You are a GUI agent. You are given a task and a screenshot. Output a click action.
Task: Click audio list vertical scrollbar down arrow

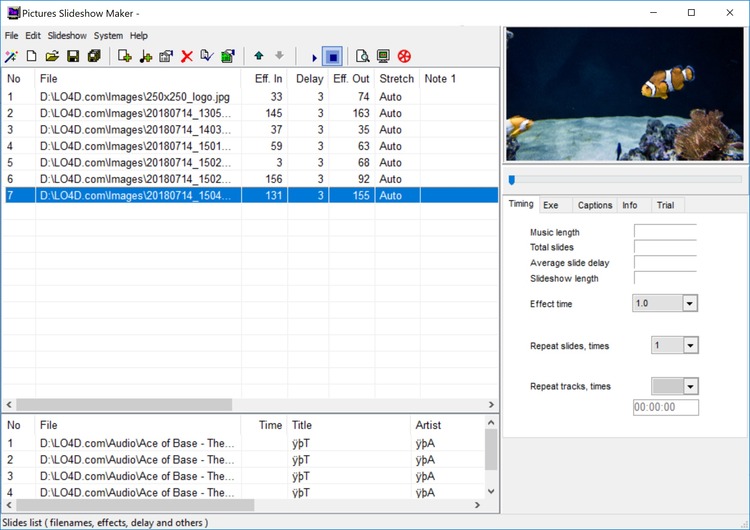(x=491, y=491)
